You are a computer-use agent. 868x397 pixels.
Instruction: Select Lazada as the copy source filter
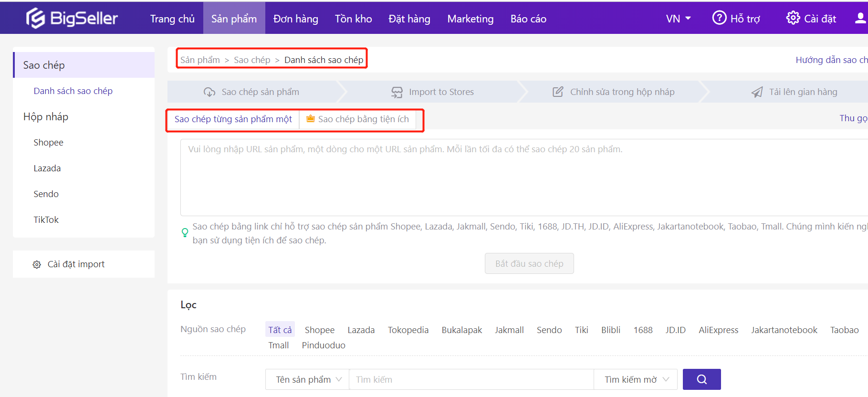click(361, 330)
